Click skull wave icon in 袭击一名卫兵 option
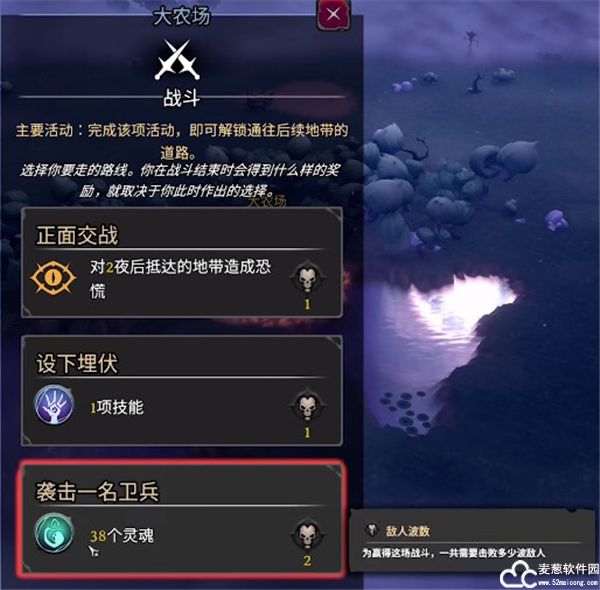This screenshot has width=600, height=590. (307, 534)
